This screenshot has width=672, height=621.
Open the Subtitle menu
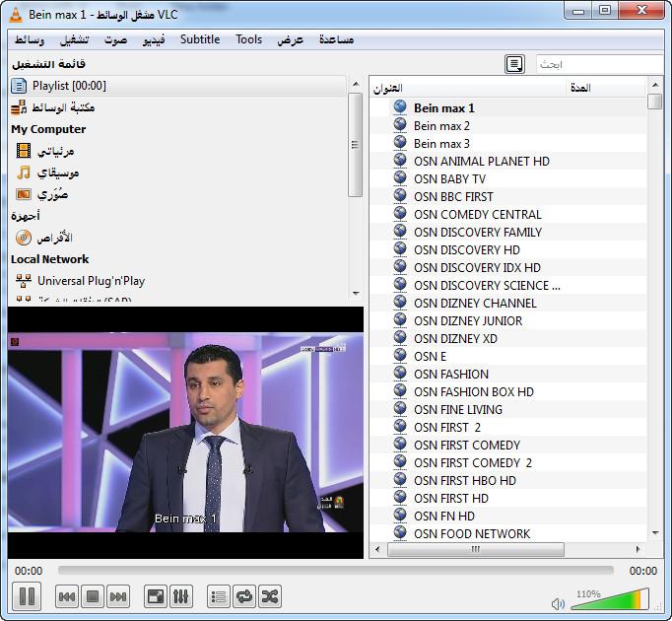pyautogui.click(x=200, y=39)
